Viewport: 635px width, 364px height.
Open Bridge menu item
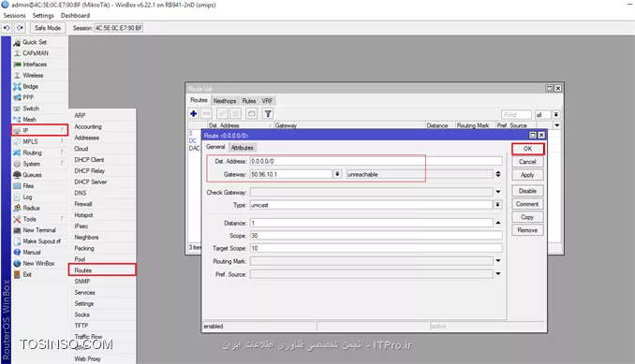(x=39, y=86)
